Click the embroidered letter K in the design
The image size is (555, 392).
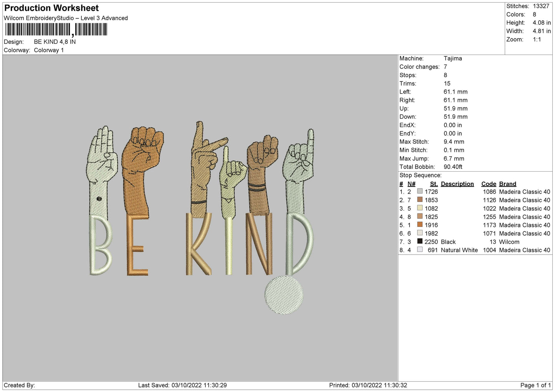tap(198, 244)
